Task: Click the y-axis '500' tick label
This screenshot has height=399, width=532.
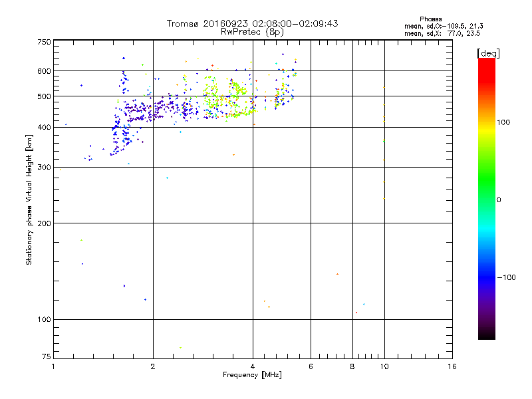Action: point(44,96)
